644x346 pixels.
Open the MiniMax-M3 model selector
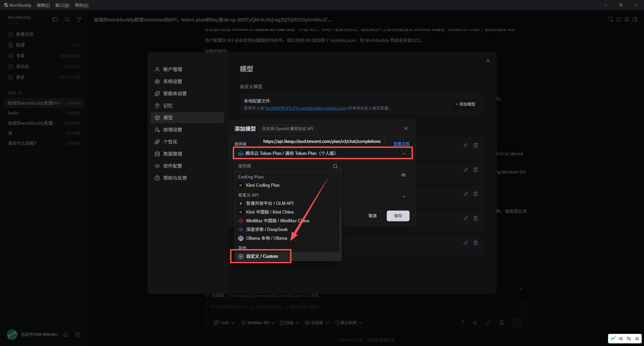(x=258, y=323)
